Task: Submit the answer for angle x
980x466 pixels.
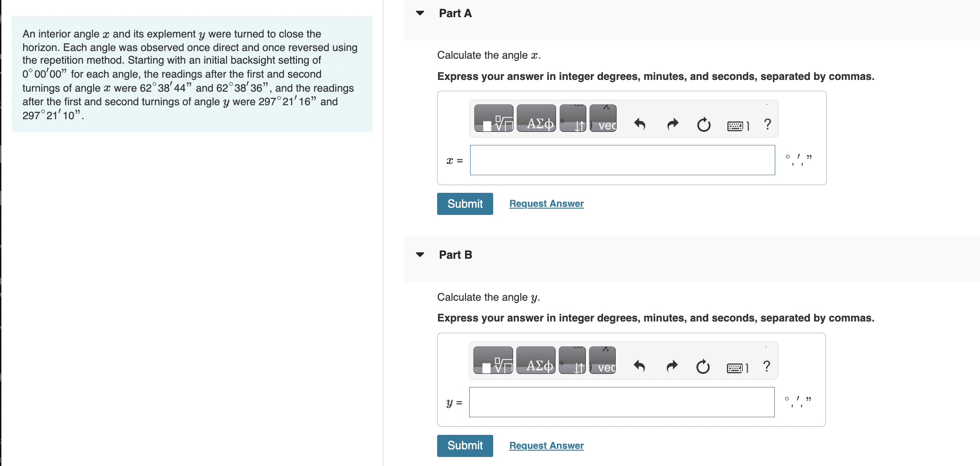Action: [465, 204]
